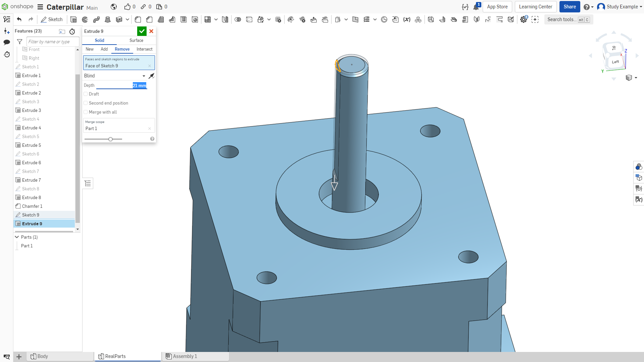644x362 pixels.
Task: Remove Face of Sketch 9 selection
Action: (x=150, y=66)
